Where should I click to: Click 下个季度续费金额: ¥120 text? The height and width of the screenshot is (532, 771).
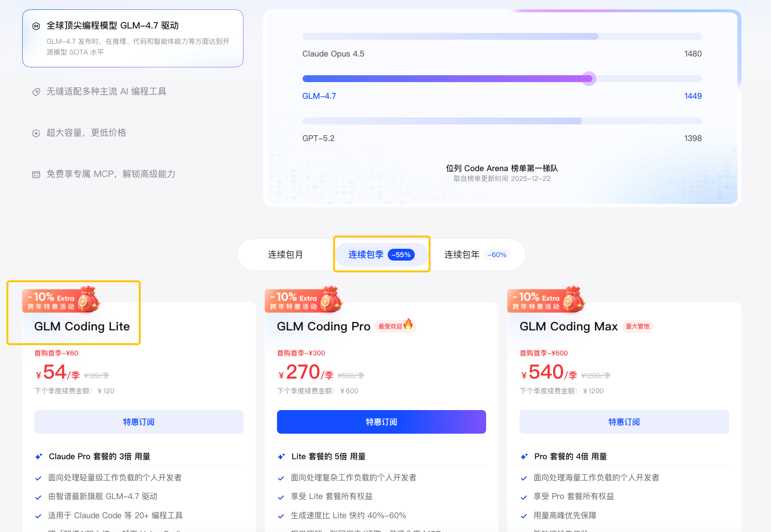[74, 391]
